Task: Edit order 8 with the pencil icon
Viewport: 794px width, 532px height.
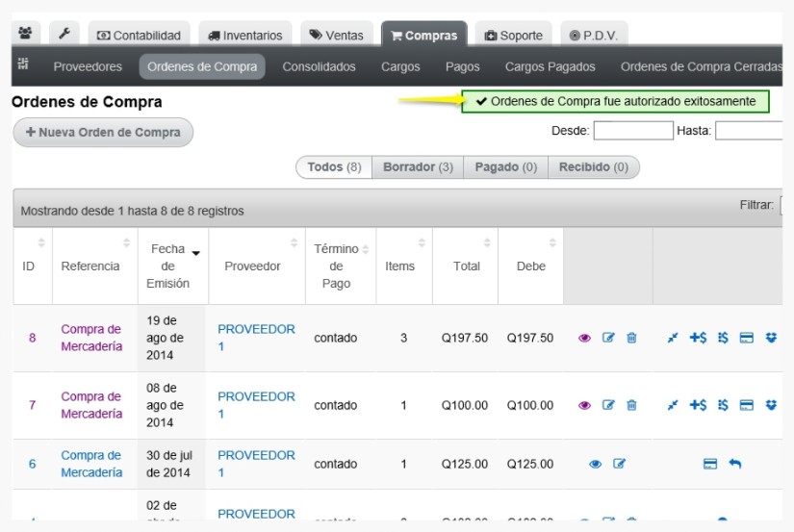Action: [608, 337]
